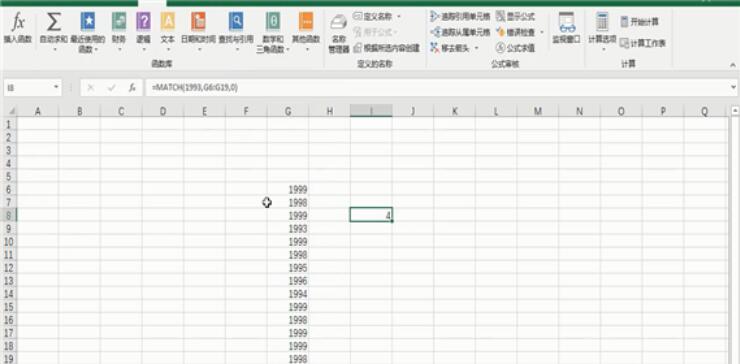Expand the Error Checking dropdown arrow
Image resolution: width=740 pixels, height=364 pixels.
coord(542,32)
